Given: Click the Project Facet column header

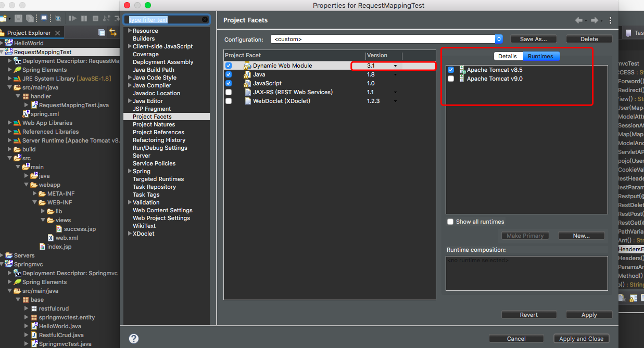Looking at the screenshot, I should coord(295,55).
